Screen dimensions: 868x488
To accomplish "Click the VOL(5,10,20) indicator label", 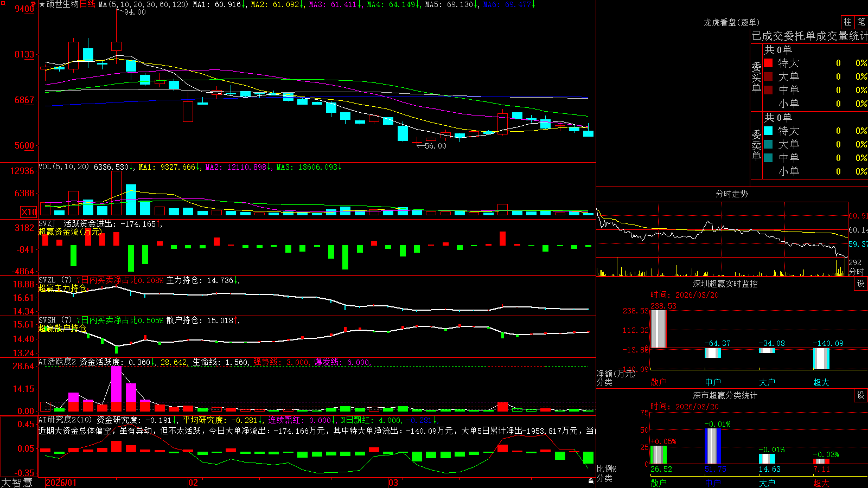I will (x=63, y=167).
